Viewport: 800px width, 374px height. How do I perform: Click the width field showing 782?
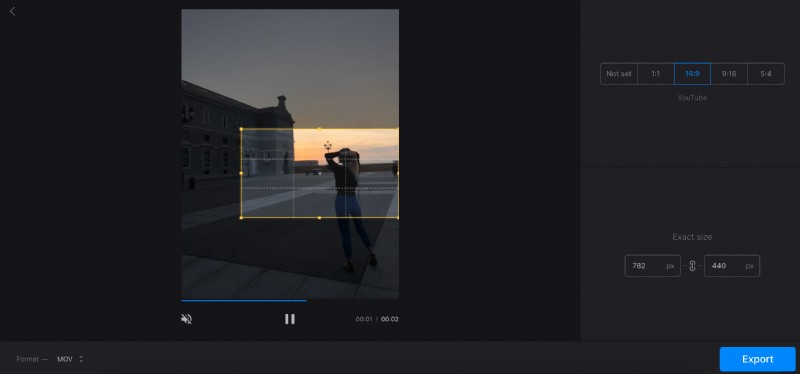[x=653, y=266]
